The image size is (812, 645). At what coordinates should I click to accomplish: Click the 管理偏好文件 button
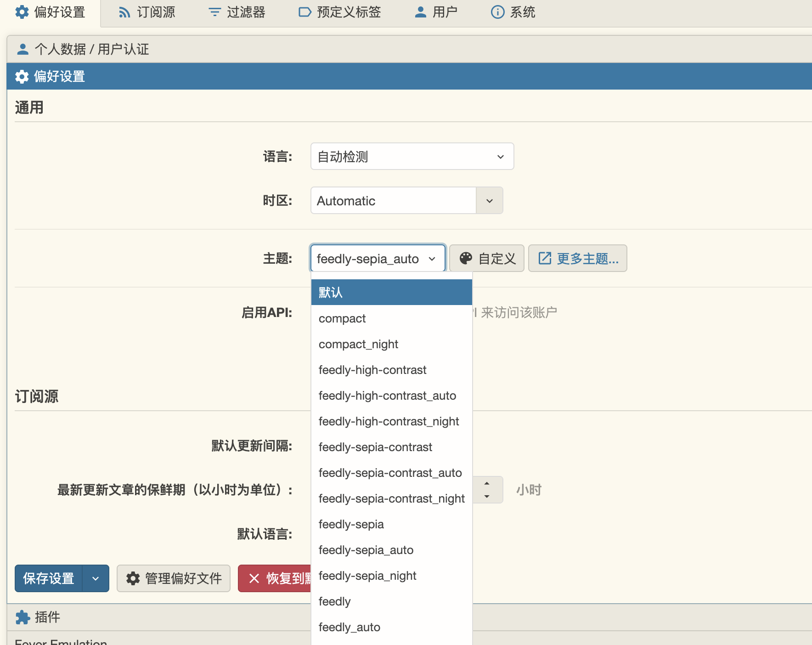click(x=174, y=578)
